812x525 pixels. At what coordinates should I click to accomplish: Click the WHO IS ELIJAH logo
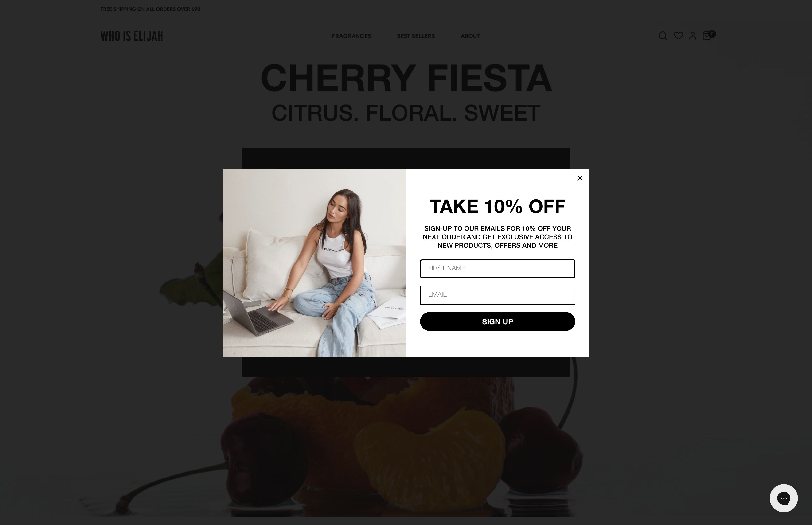coord(132,36)
